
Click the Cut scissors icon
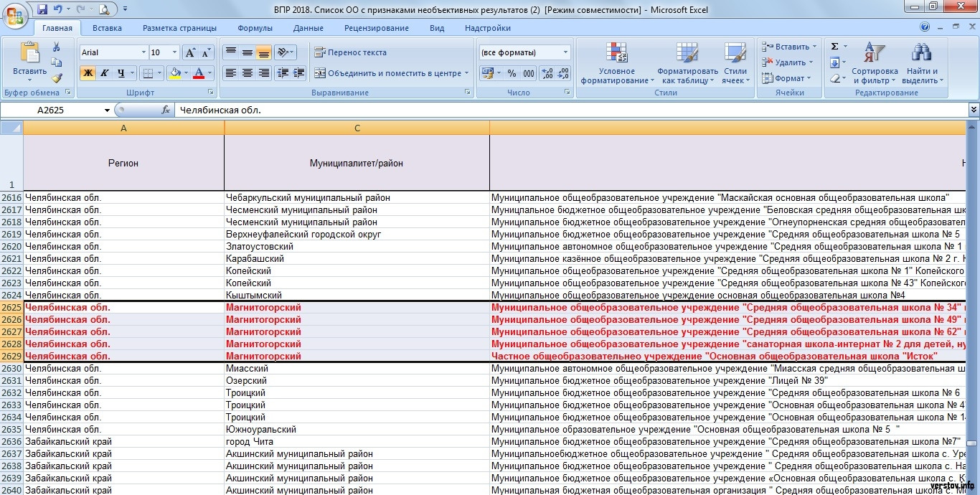click(57, 47)
